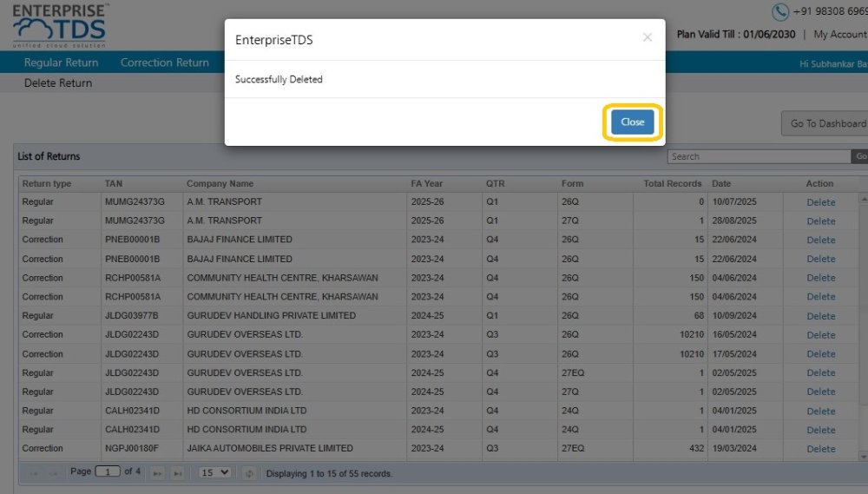This screenshot has width=868, height=494.
Task: Click the page number input field
Action: (x=108, y=471)
